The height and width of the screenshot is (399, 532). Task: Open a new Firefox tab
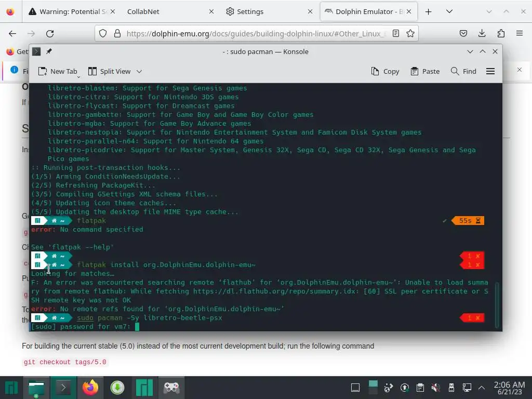pyautogui.click(x=428, y=11)
